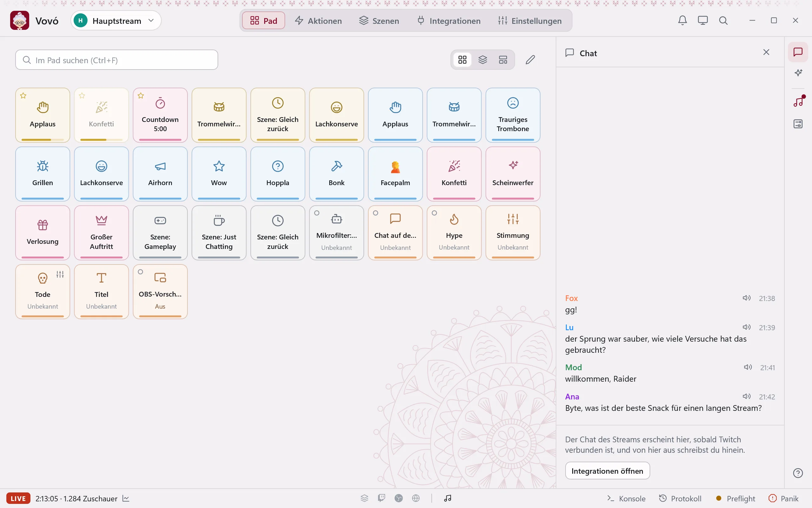Select stacked layers view mode
This screenshot has height=508, width=812.
(482, 60)
